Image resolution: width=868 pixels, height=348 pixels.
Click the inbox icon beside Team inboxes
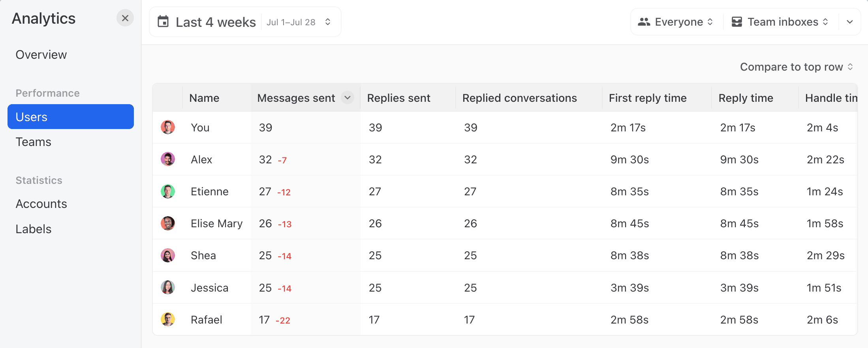coord(736,22)
